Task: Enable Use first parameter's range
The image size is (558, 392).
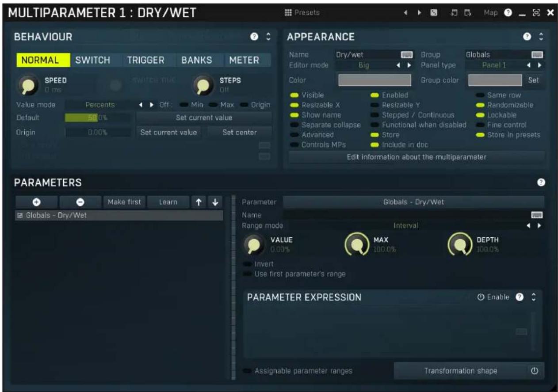Action: coord(295,274)
